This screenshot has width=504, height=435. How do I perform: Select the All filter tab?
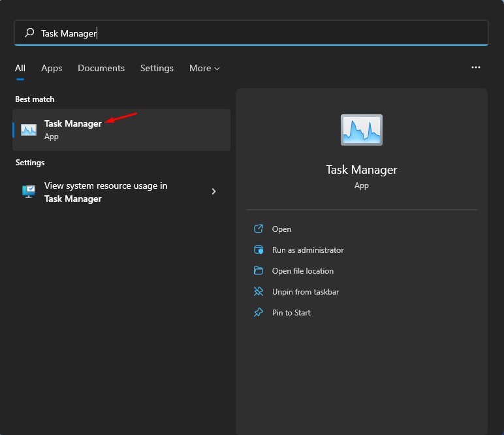pyautogui.click(x=20, y=68)
